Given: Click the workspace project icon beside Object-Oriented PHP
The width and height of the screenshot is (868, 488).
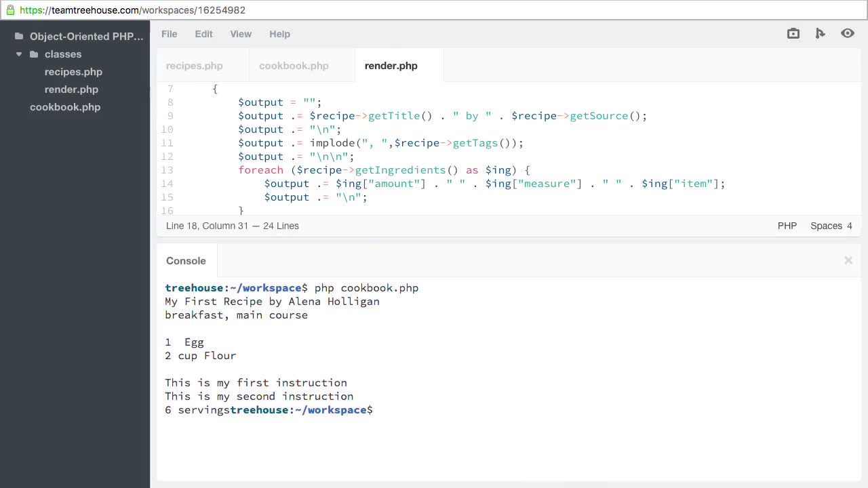Looking at the screenshot, I should pos(19,36).
